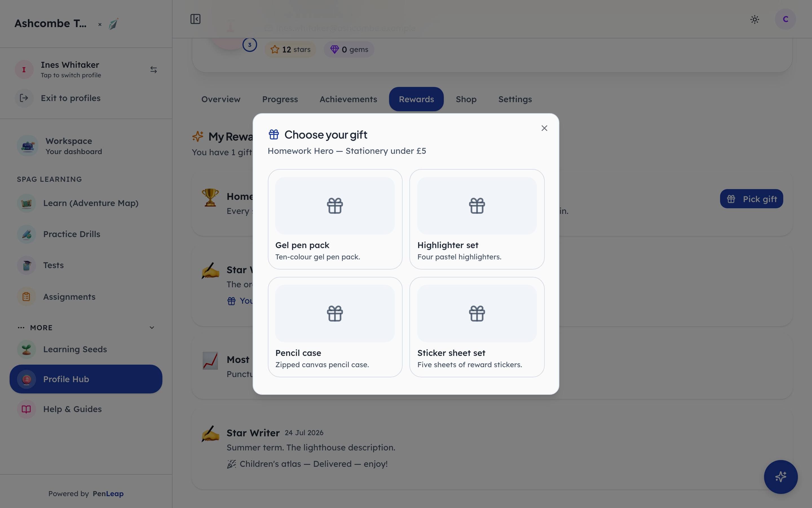
Task: Choose the Highlighter set gift
Action: tap(477, 219)
